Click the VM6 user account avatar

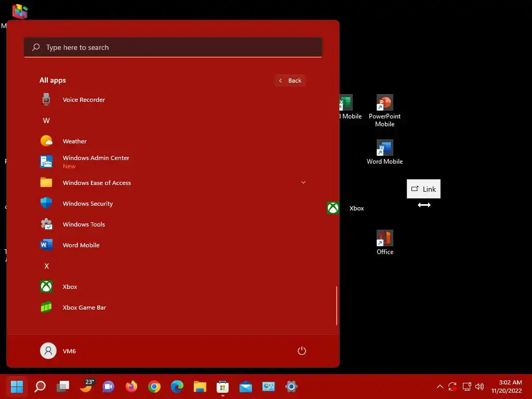click(48, 351)
